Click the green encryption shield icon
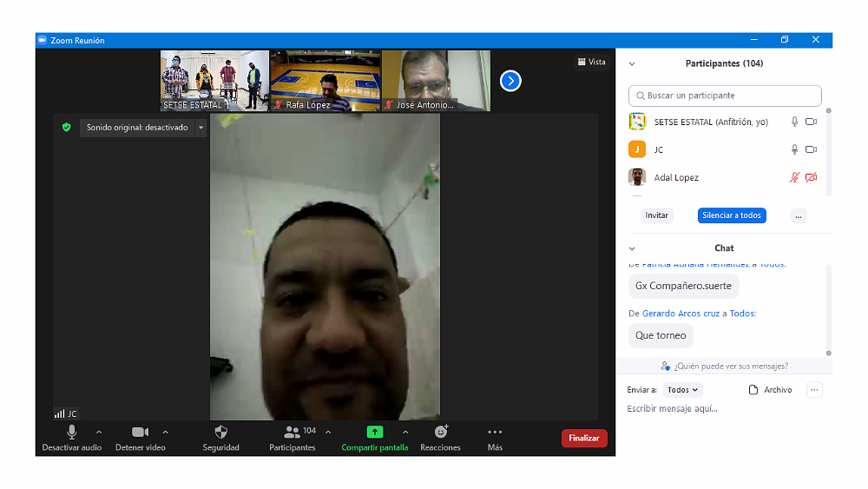This screenshot has width=868, height=489. 66,128
